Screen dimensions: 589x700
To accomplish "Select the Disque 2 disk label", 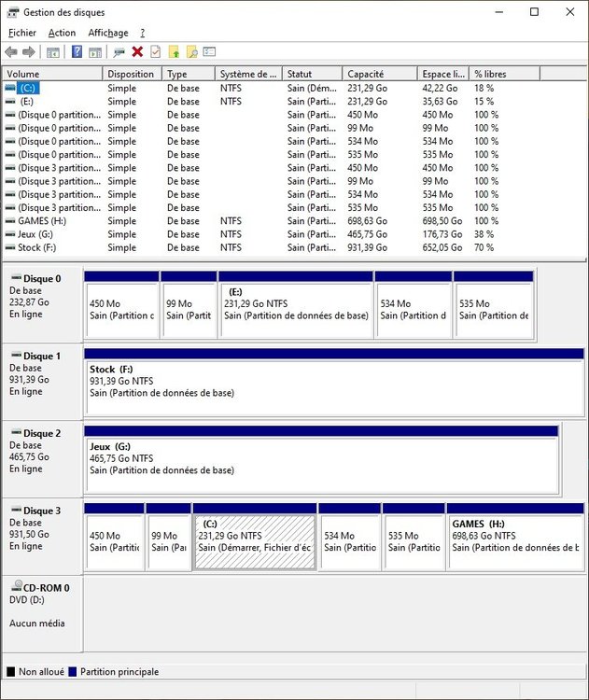I will [42, 459].
